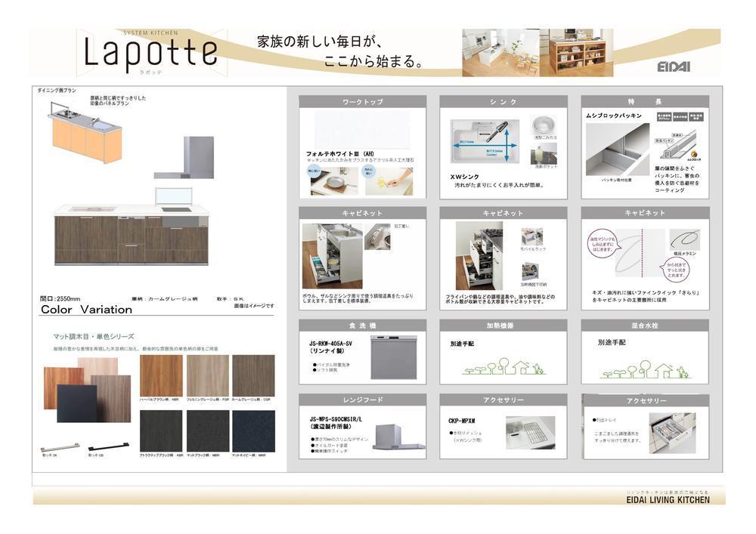The image size is (756, 534).
Task: Click the 'JS-RKW-405A-SV' model number
Action: 331,344
